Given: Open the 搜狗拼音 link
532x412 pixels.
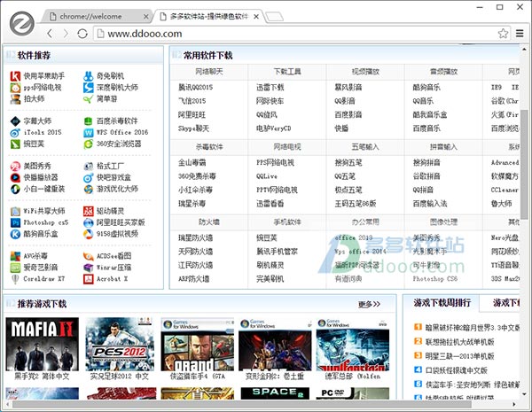Looking at the screenshot, I should (x=426, y=162).
